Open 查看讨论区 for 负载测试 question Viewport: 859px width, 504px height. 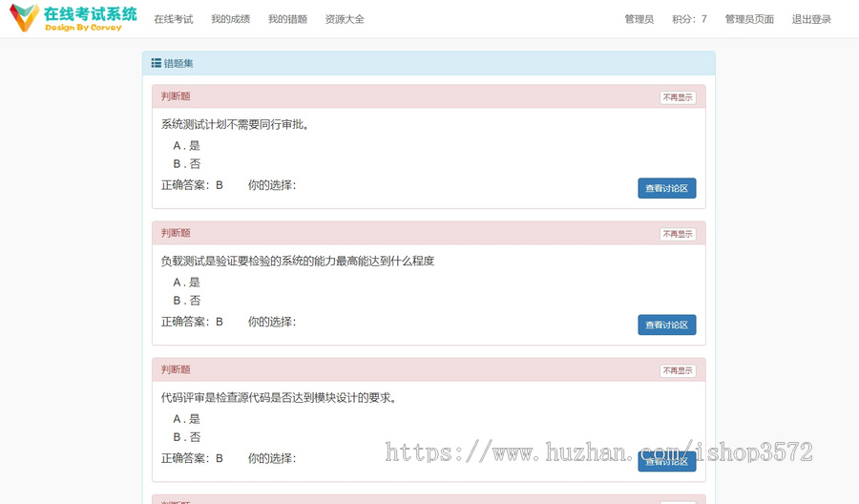point(667,325)
